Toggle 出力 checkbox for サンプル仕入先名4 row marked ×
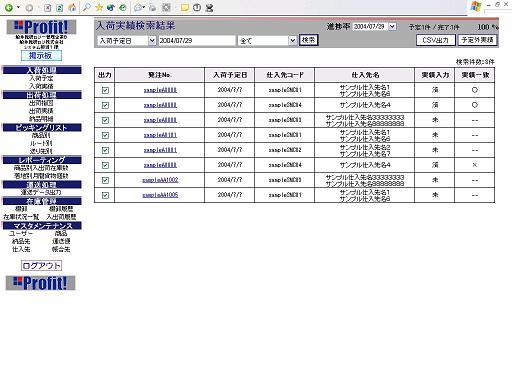The image size is (512, 384). (x=105, y=165)
